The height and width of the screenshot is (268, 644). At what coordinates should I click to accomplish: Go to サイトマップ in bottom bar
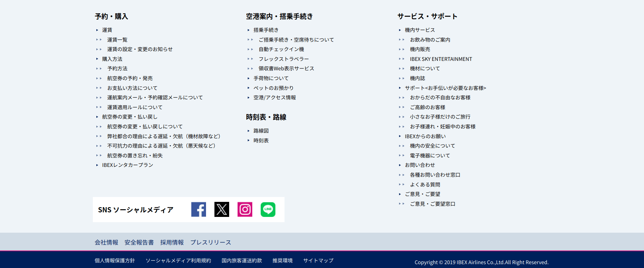coord(318,261)
